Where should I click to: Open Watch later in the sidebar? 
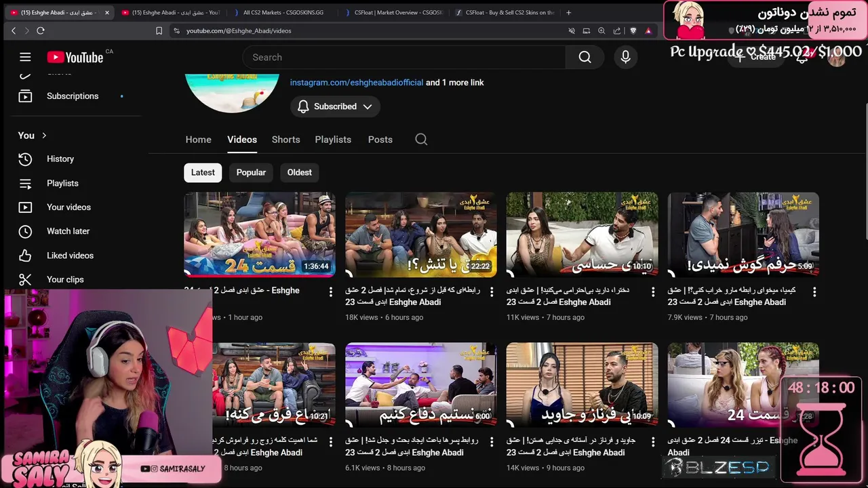tap(68, 231)
